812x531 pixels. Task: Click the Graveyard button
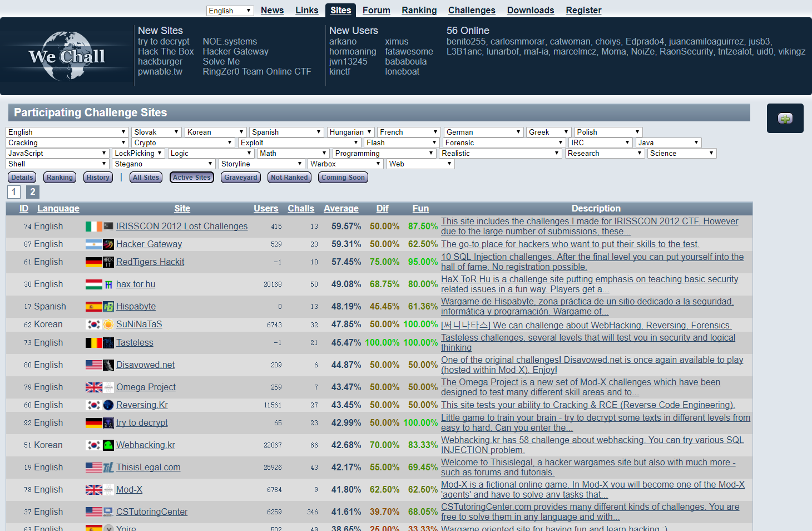[241, 178]
